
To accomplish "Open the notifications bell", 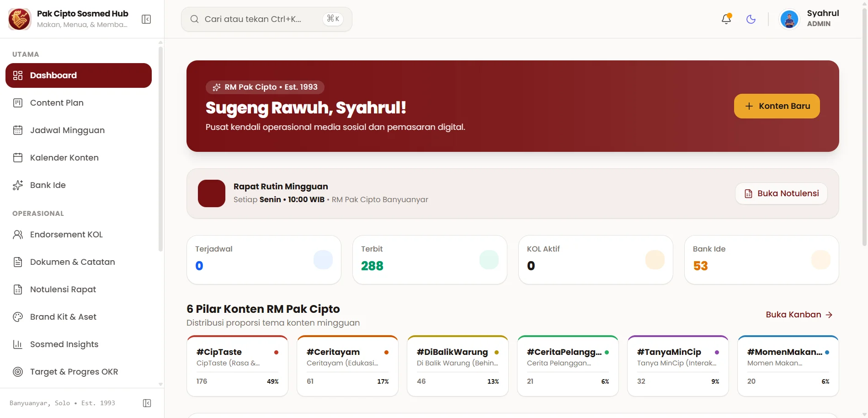I will point(726,19).
